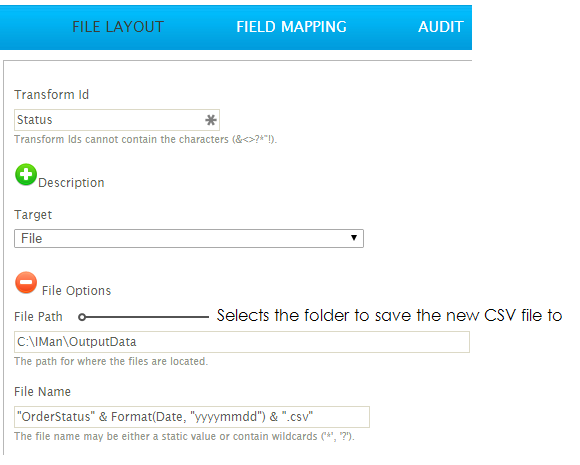Click the wildcard hint text below File Name
The height and width of the screenshot is (465, 580).
click(184, 437)
